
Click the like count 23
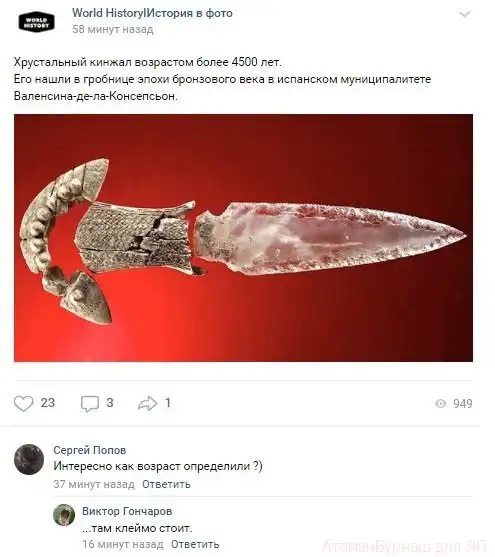pos(48,403)
